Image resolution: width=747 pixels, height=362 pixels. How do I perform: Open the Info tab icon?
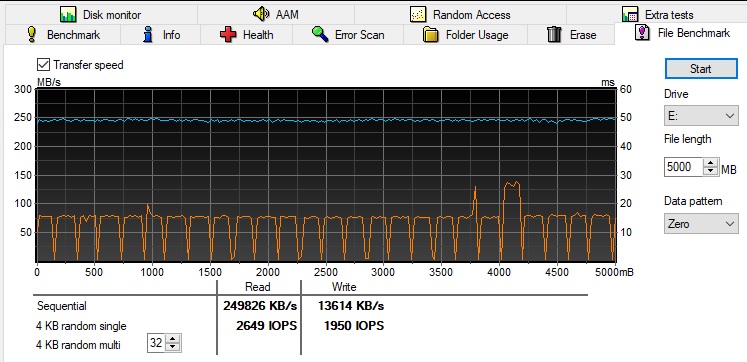(x=148, y=35)
